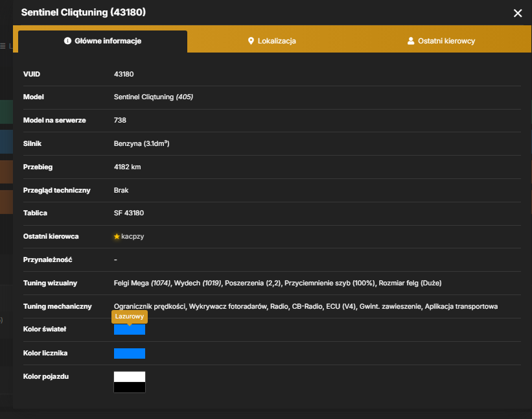This screenshot has height=419, width=532.
Task: Switch to the Ostatni kierowcy tab
Action: (441, 41)
